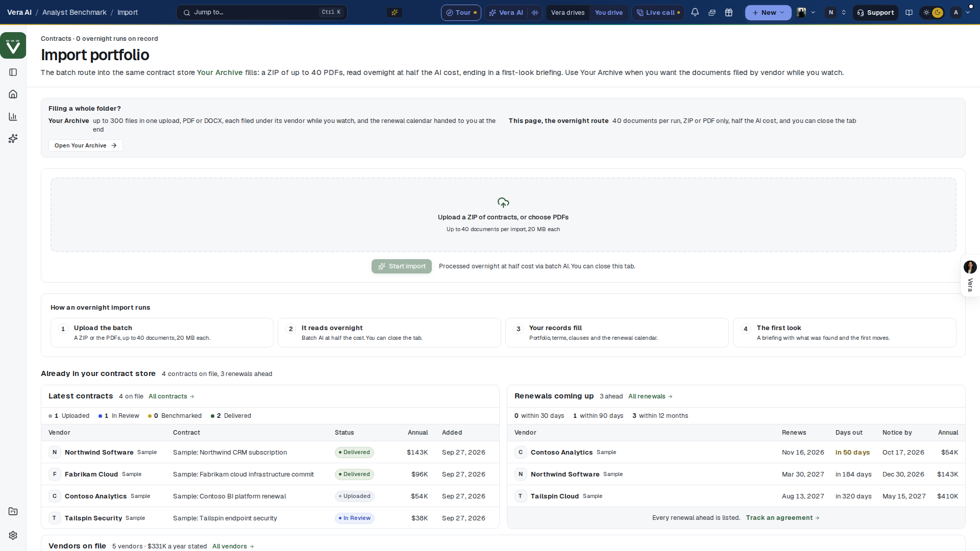Open the Home icon in the sidebar
This screenshot has height=551, width=980.
coord(13,94)
